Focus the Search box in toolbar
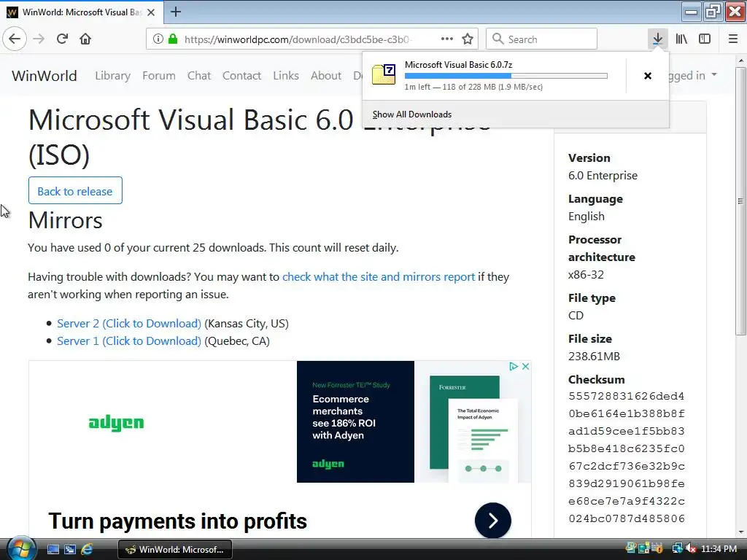 click(x=542, y=39)
